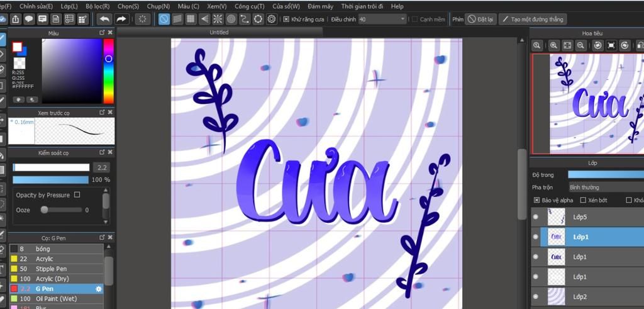The height and width of the screenshot is (309, 644).
Task: Enable the curve snap guide
Action: click(x=245, y=19)
